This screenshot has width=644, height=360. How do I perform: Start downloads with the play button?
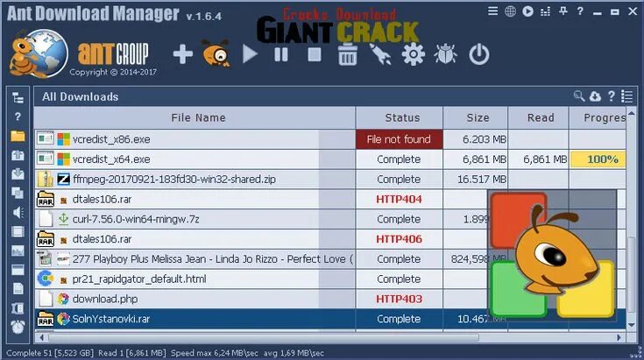[250, 54]
